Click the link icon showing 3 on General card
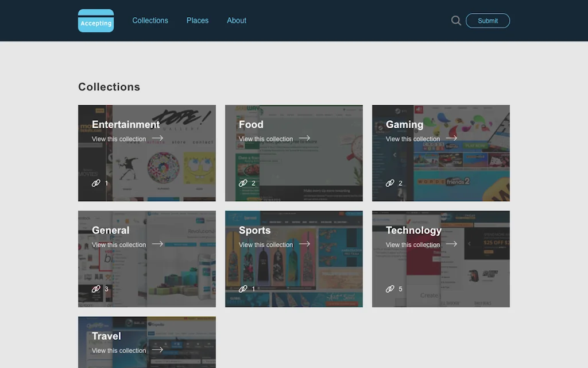 [x=96, y=289]
